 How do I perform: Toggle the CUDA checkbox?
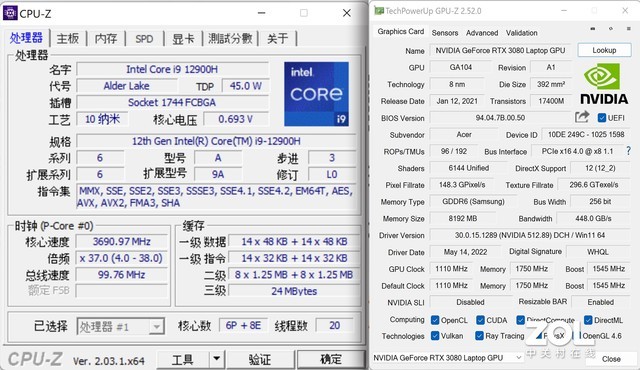click(x=480, y=320)
